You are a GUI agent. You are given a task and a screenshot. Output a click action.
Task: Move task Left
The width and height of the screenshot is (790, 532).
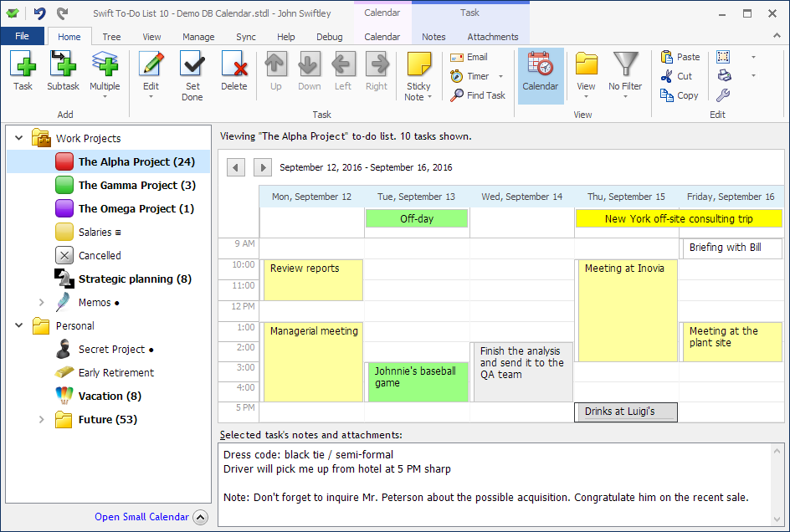[343, 71]
